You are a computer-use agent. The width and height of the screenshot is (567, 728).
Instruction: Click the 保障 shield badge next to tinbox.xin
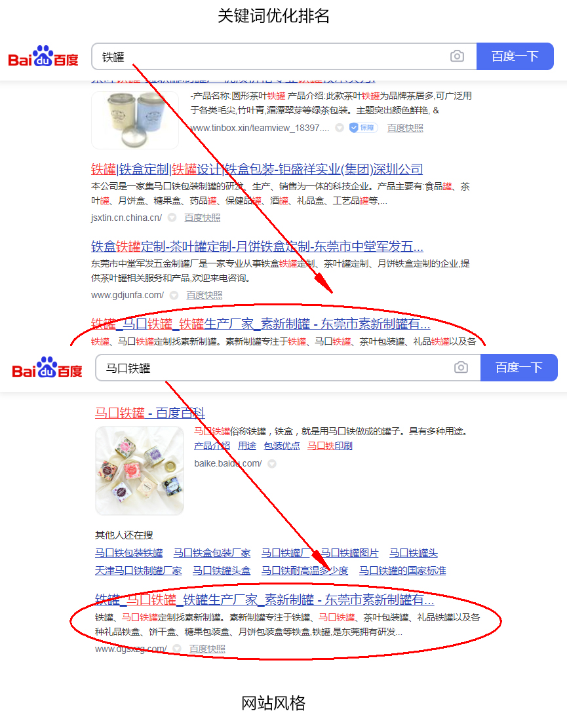click(x=363, y=128)
